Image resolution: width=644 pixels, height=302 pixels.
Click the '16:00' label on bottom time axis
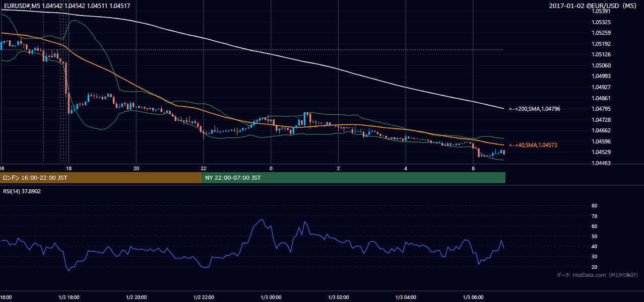click(6, 297)
